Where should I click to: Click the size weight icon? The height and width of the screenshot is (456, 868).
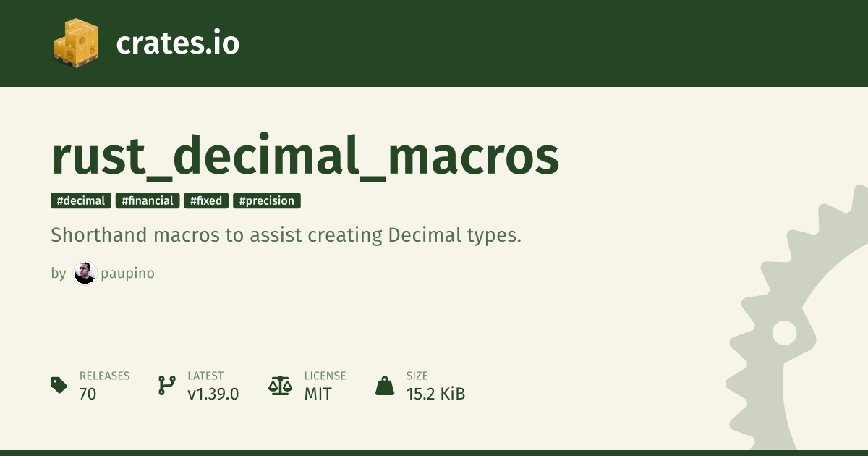point(385,385)
